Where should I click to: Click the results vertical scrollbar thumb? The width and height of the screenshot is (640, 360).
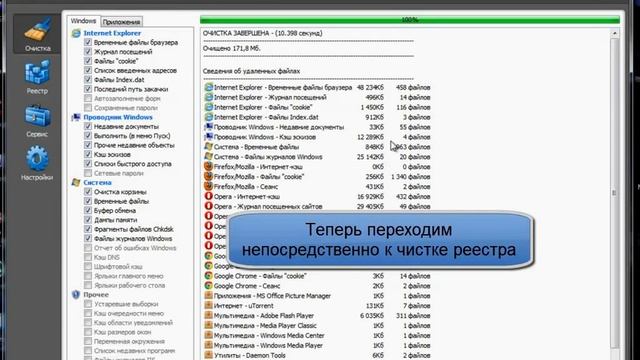(615, 192)
